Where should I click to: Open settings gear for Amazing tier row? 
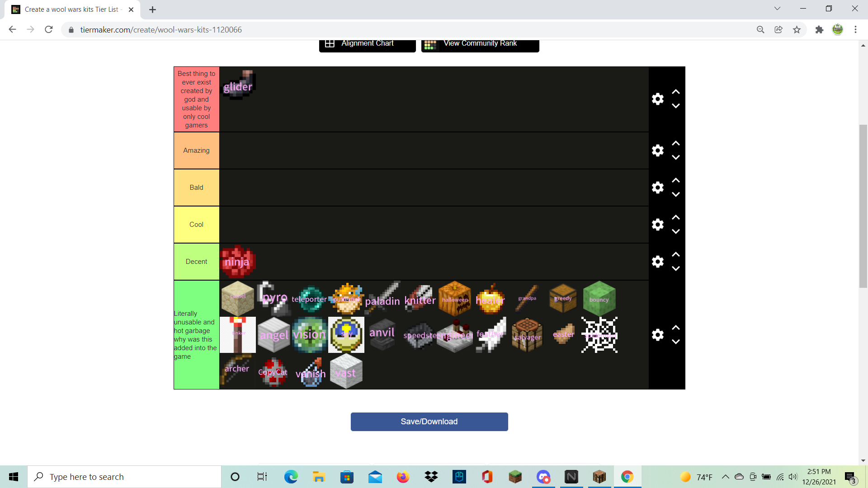(x=658, y=150)
